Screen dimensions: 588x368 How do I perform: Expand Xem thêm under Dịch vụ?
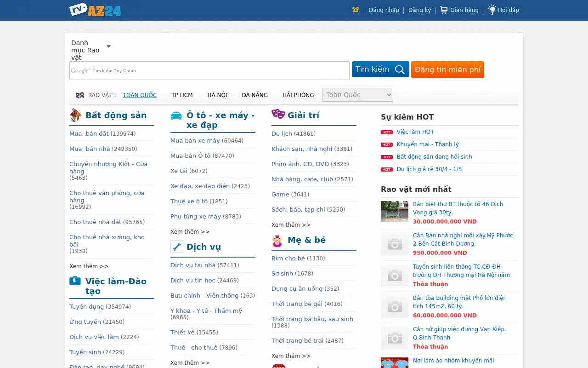coord(190,363)
